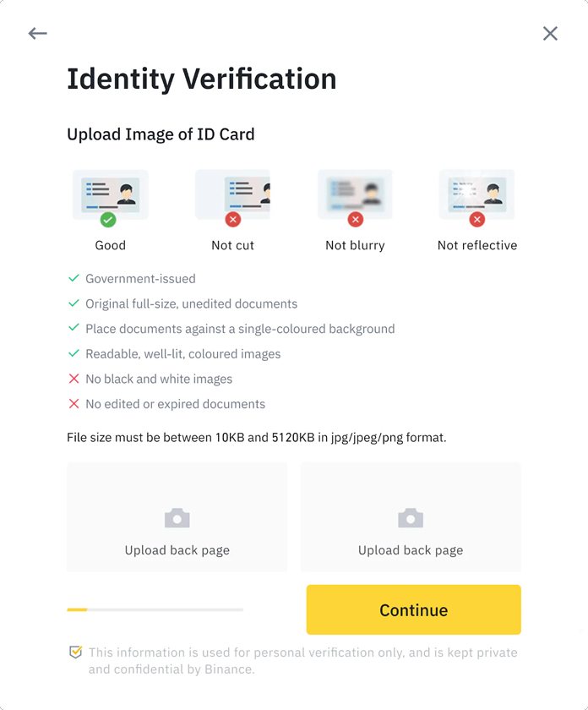This screenshot has width=588, height=710.
Task: Click the verification progress bar
Action: [x=155, y=609]
